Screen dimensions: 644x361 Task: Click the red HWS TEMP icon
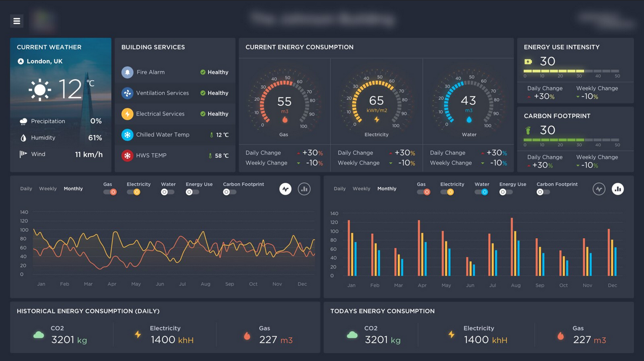(x=127, y=156)
